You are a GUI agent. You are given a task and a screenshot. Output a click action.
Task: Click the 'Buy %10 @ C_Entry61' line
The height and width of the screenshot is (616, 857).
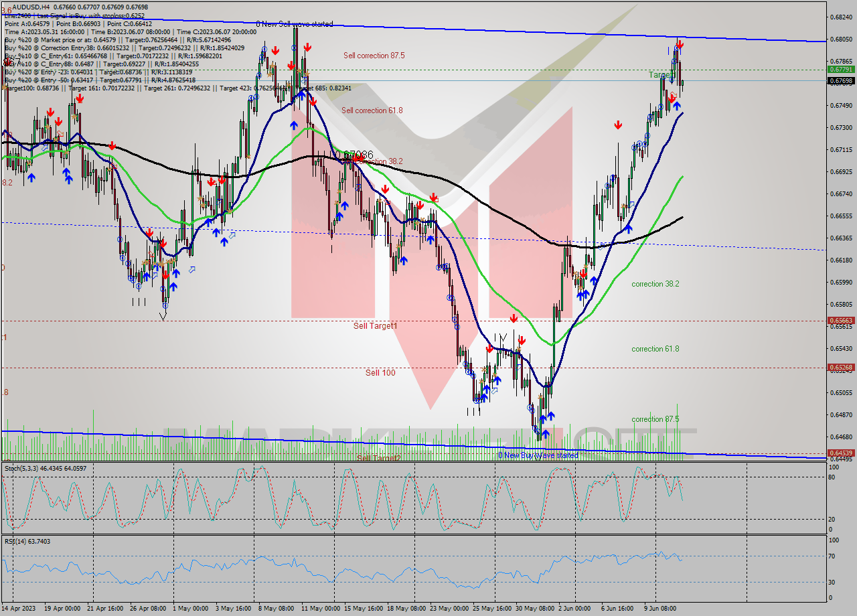(113, 56)
